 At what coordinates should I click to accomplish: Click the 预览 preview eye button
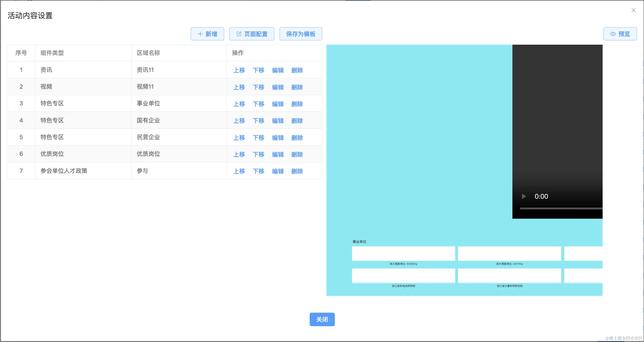pyautogui.click(x=620, y=34)
